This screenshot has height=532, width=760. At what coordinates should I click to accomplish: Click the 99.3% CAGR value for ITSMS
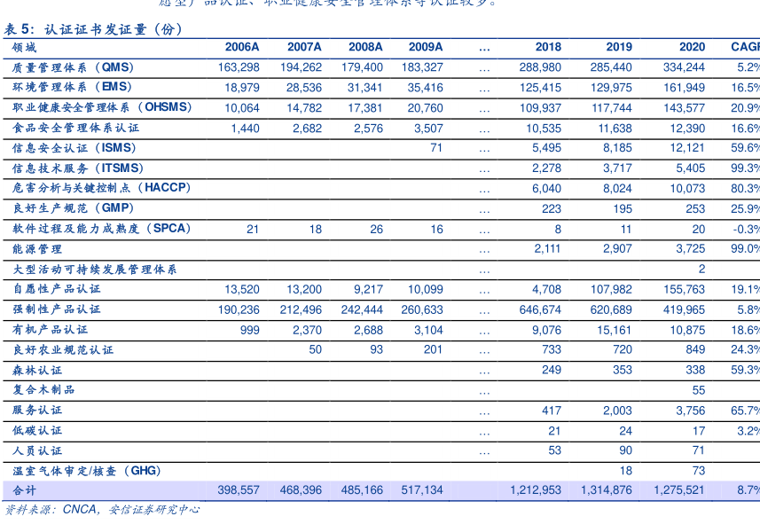coord(745,168)
